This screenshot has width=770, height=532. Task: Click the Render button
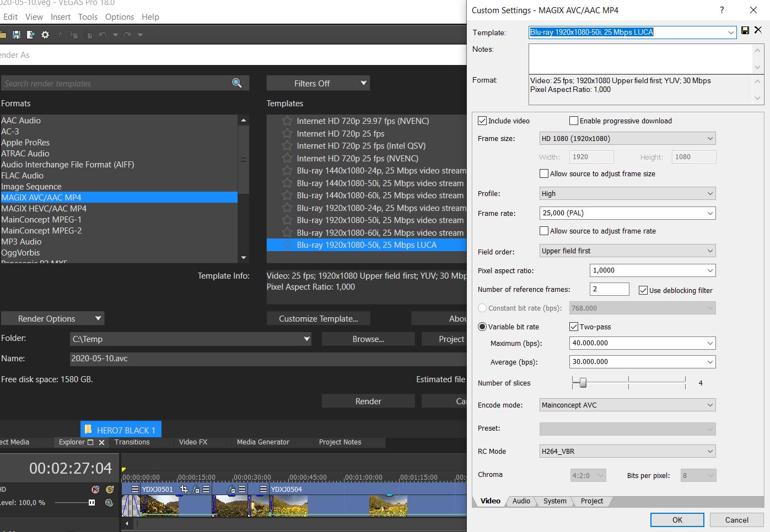tap(368, 401)
